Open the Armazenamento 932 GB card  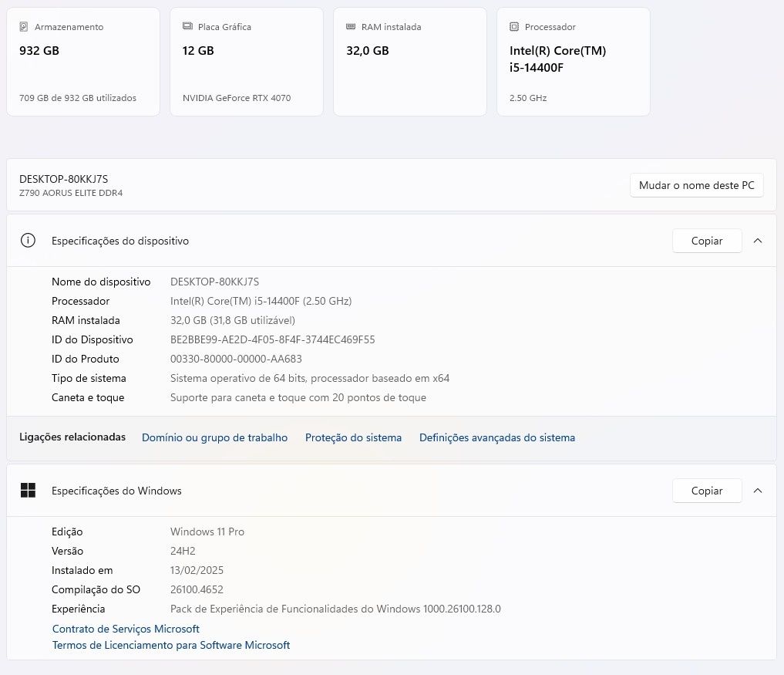(x=83, y=62)
